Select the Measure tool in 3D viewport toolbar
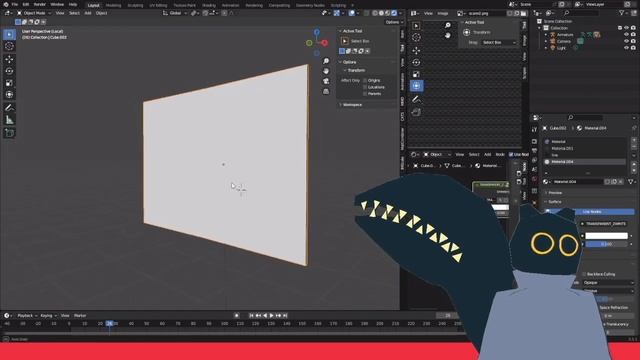This screenshot has width=640, height=360. coord(9,120)
